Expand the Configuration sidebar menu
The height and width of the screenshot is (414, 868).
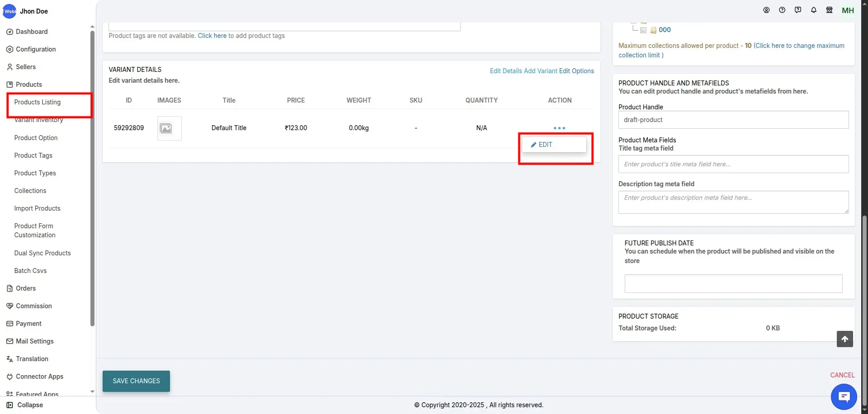click(36, 49)
